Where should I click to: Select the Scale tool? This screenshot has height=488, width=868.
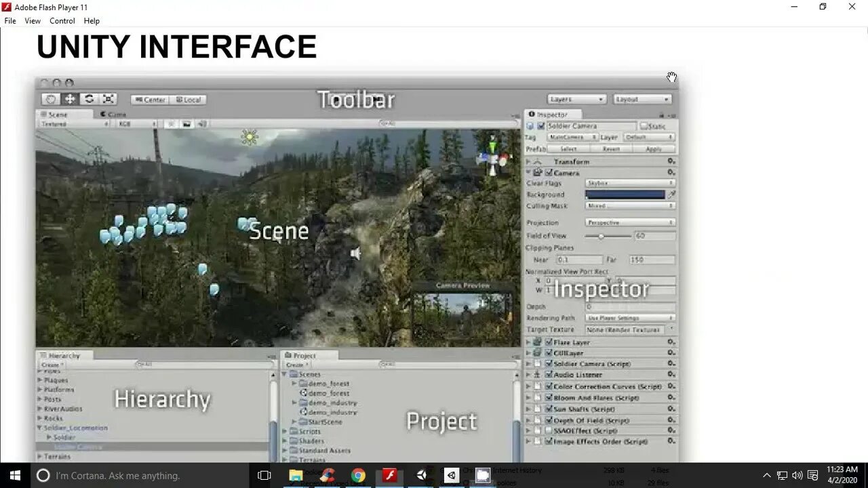pos(108,99)
